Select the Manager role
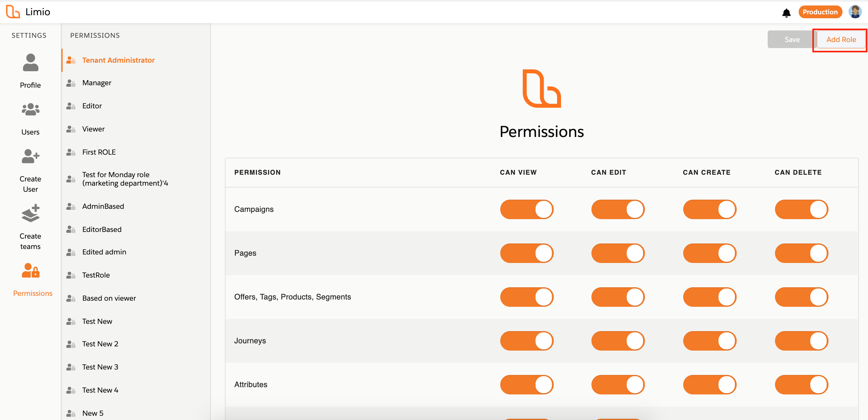Screen dimensions: 868x420 [97, 83]
